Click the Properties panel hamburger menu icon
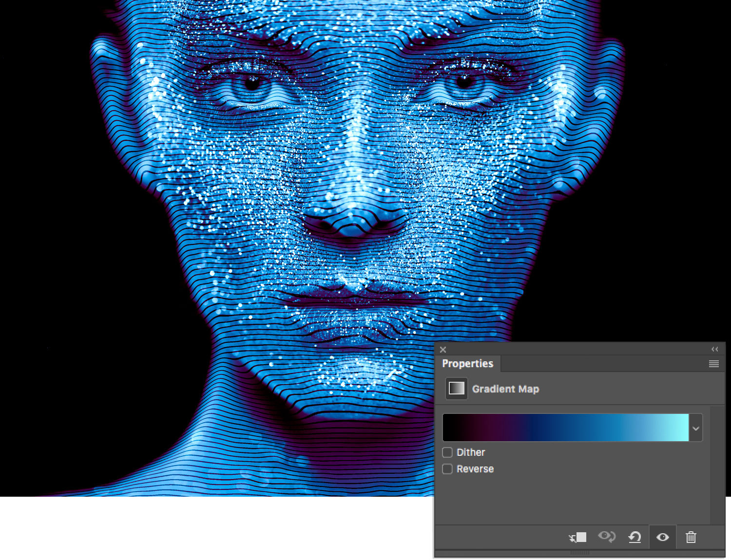This screenshot has width=731, height=560. (714, 364)
